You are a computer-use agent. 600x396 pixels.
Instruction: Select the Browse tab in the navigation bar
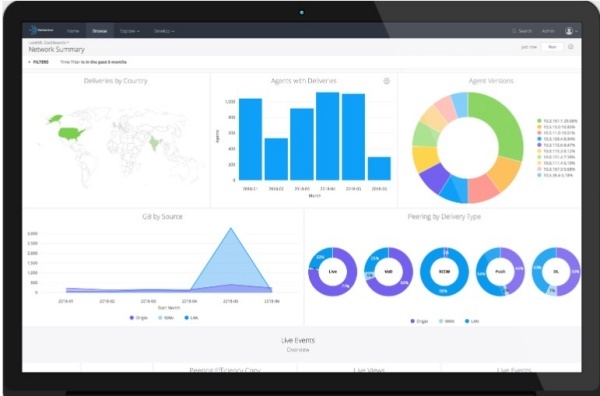click(x=99, y=31)
